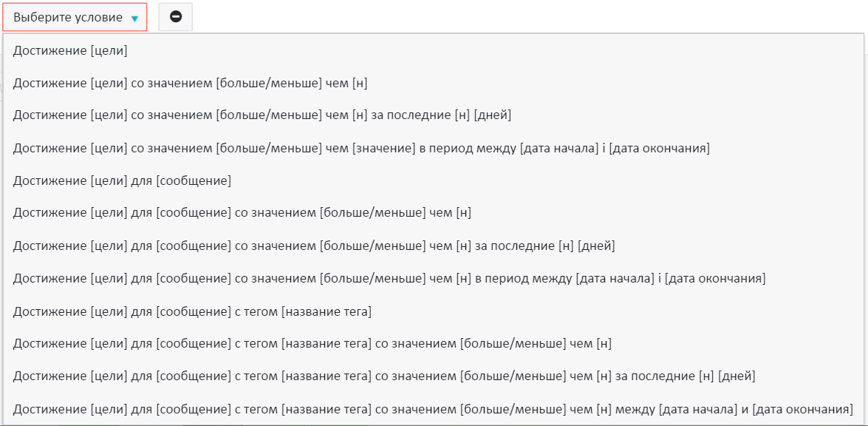Select для [сообщение] value option за последние [н] [дней]

[314, 246]
